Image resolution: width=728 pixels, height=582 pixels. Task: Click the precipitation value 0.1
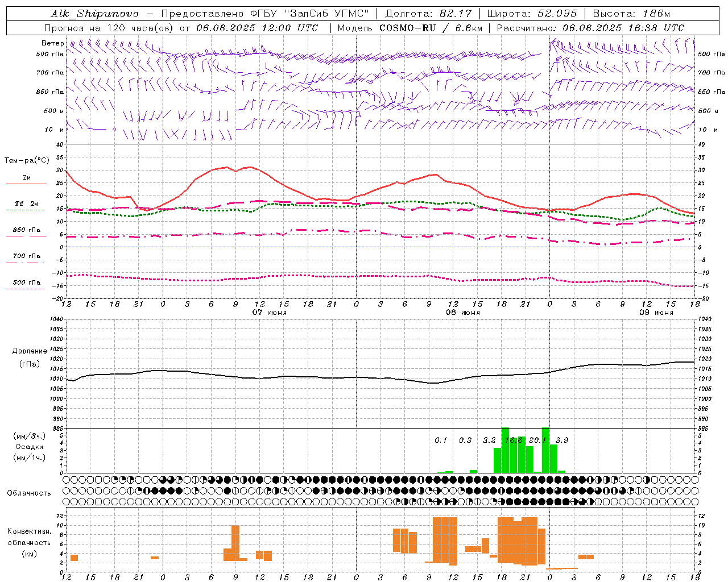441,440
